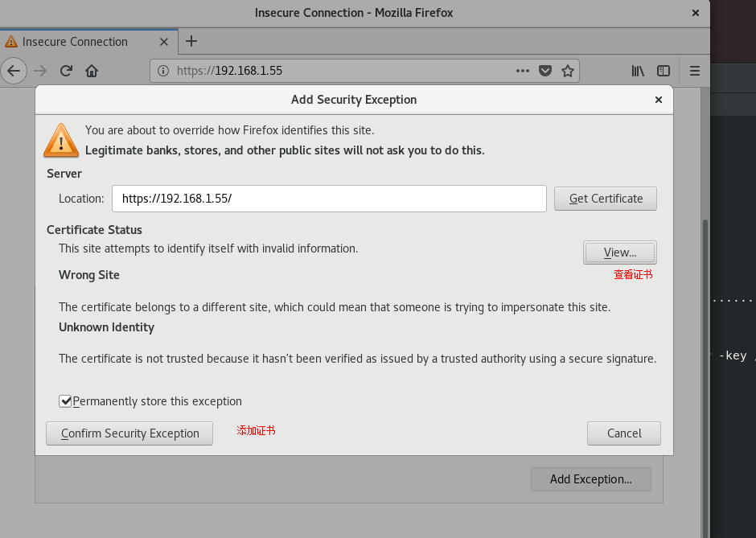Reload the current page

[66, 71]
